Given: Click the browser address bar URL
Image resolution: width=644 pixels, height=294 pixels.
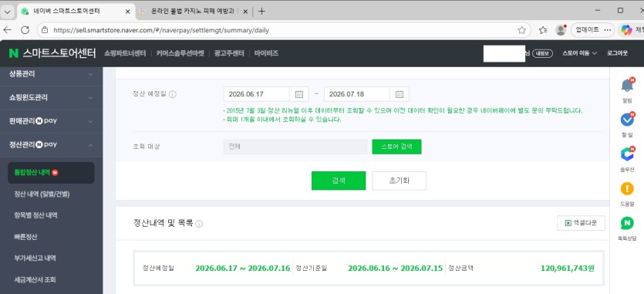Looking at the screenshot, I should click(x=161, y=30).
